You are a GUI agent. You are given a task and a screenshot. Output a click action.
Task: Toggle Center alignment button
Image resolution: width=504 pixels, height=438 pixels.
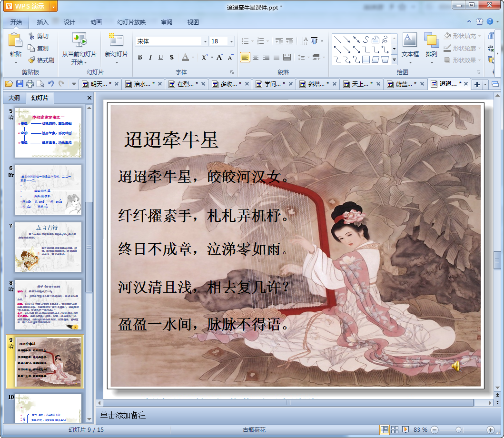pos(256,57)
